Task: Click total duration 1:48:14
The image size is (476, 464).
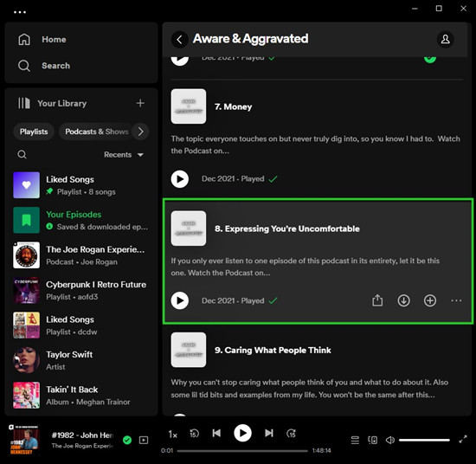Action: (321, 451)
